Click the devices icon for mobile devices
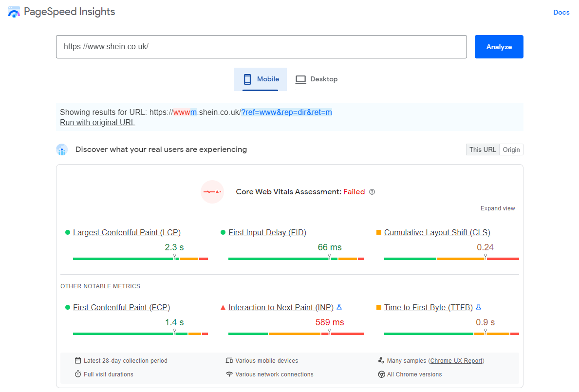The height and width of the screenshot is (392, 579). click(229, 361)
